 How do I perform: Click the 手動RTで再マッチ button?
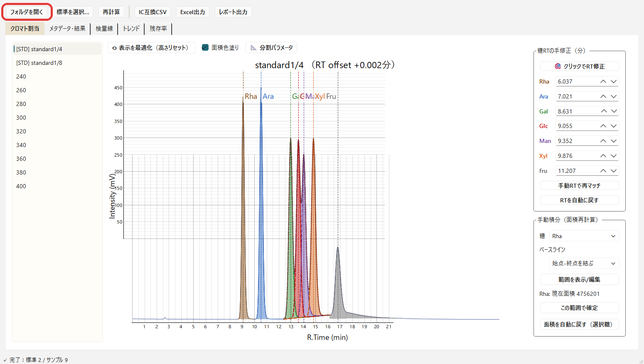(579, 186)
